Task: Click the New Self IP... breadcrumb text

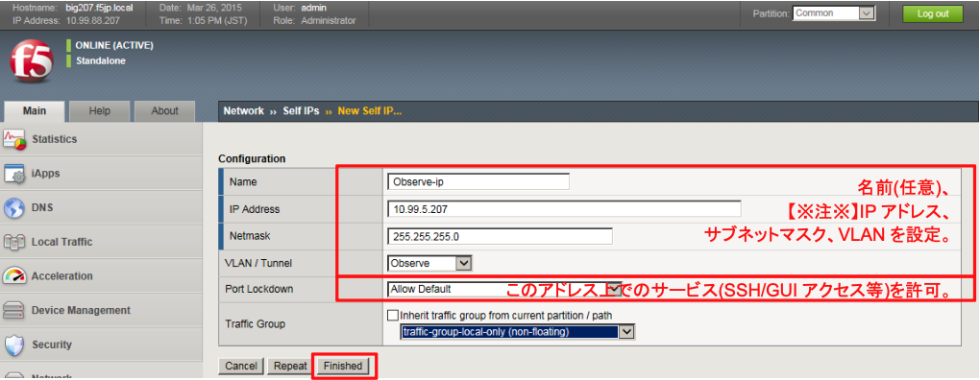Action: 369,111
